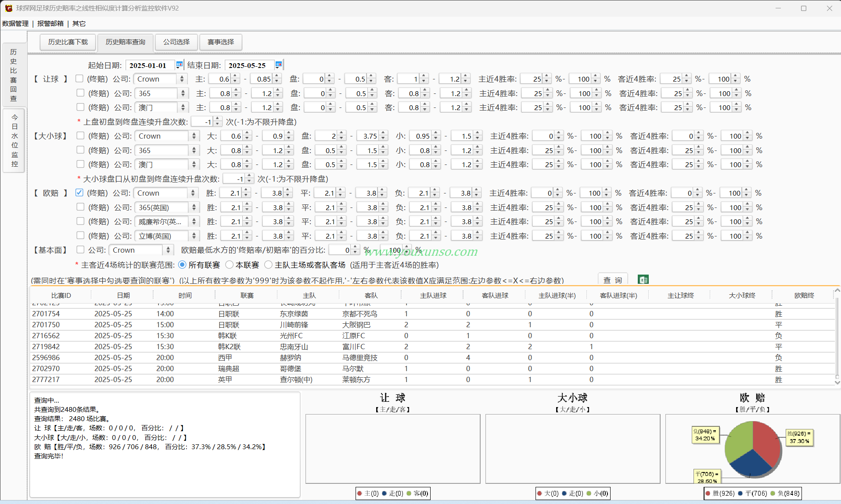The width and height of the screenshot is (841, 504).
Task: Click the blue 平(706) pie slice
Action: pyautogui.click(x=751, y=465)
